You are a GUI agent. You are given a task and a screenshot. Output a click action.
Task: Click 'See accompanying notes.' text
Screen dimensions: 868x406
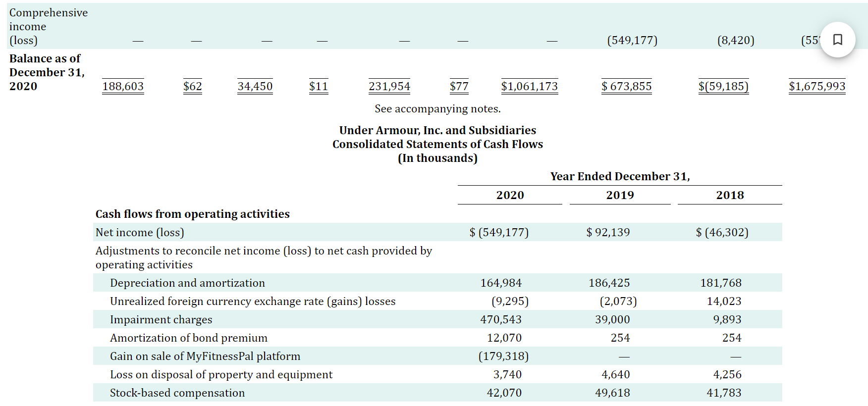coord(437,108)
